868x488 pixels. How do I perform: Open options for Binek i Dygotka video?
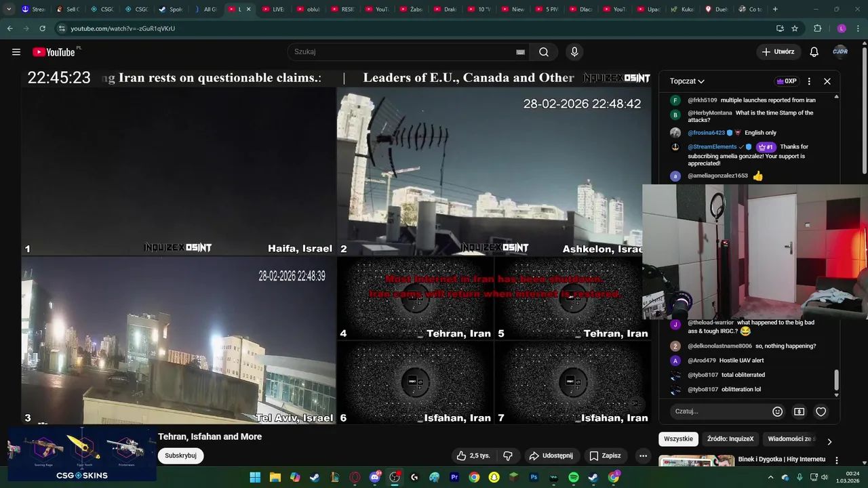pos(837,460)
